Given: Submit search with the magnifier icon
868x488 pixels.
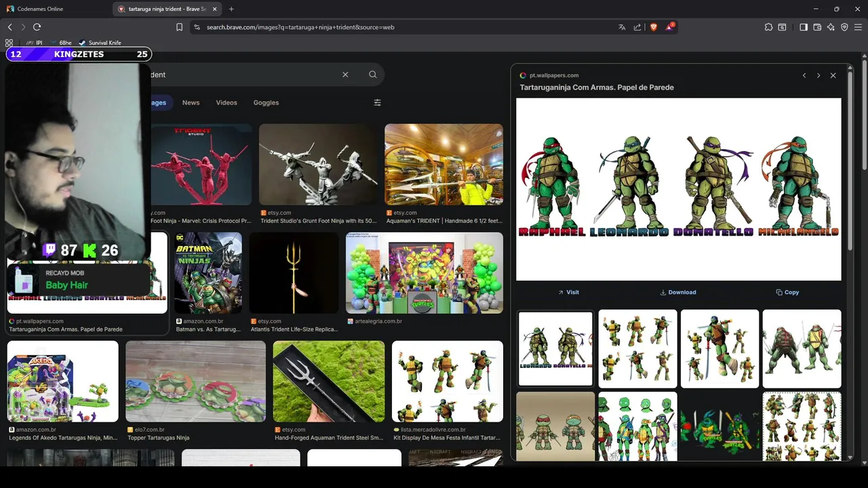Looking at the screenshot, I should 373,75.
